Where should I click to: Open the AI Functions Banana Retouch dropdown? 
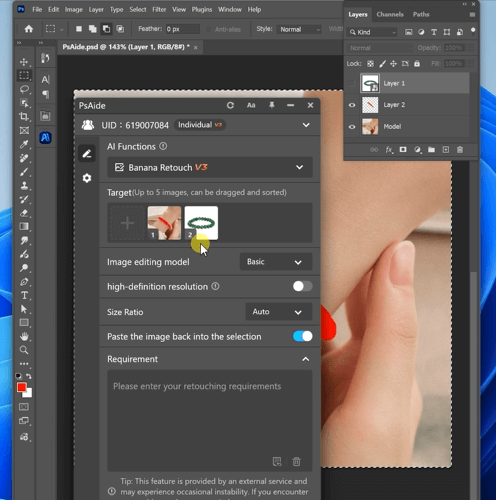(210, 167)
